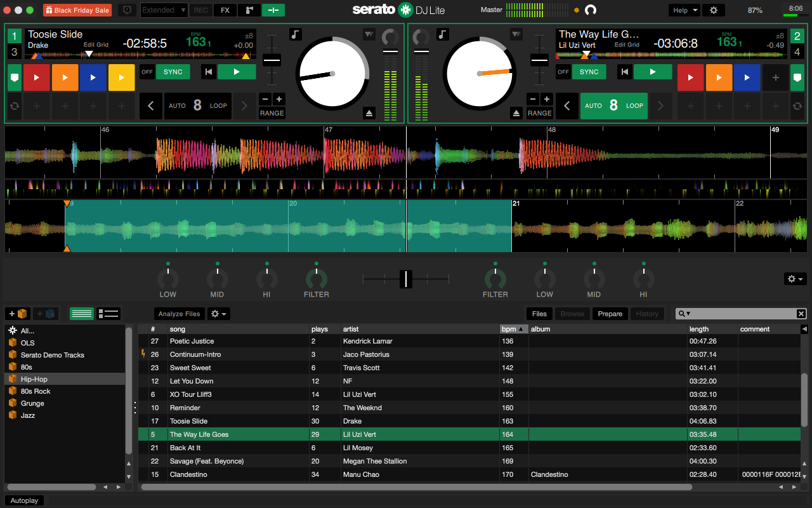Image resolution: width=812 pixels, height=508 pixels.
Task: Open deck 1 waveform options arrow
Action: 369,34
